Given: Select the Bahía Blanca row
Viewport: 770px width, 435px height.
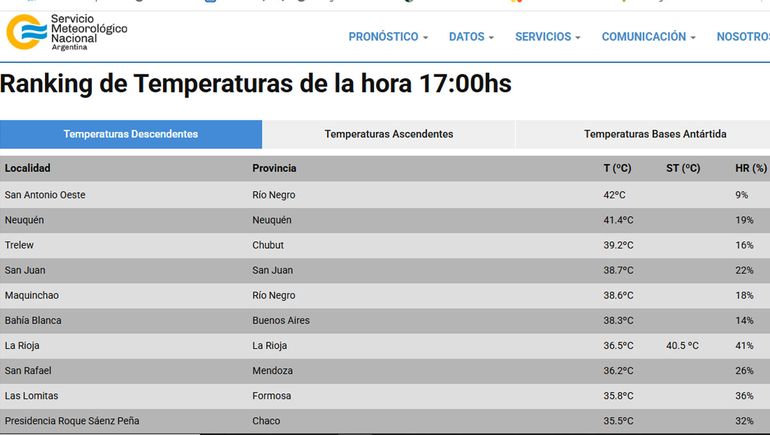Looking at the screenshot, I should (33, 320).
